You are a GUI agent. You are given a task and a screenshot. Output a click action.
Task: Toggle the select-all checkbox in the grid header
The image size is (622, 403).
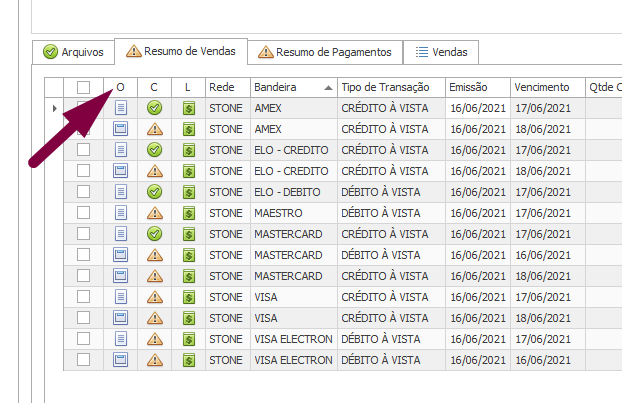point(84,87)
